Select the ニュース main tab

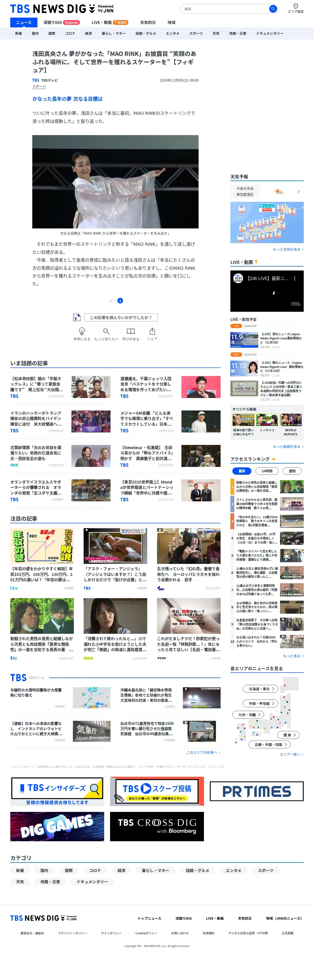click(23, 22)
